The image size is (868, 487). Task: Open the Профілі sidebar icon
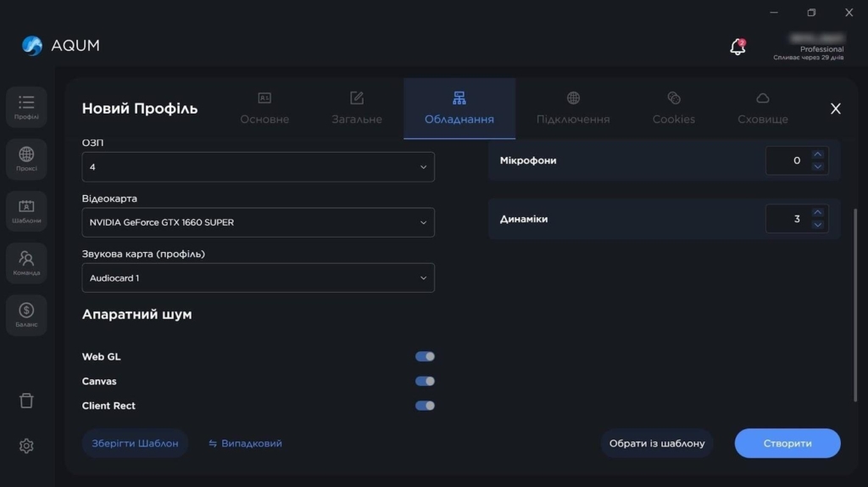click(26, 106)
